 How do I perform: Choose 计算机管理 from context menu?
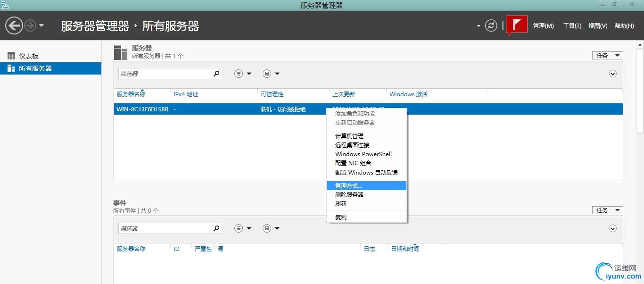367,136
